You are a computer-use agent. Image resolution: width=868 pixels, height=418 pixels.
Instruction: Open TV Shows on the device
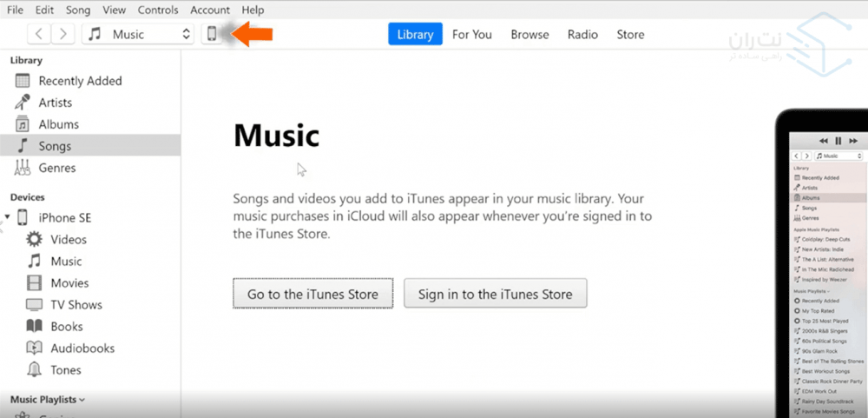point(76,304)
